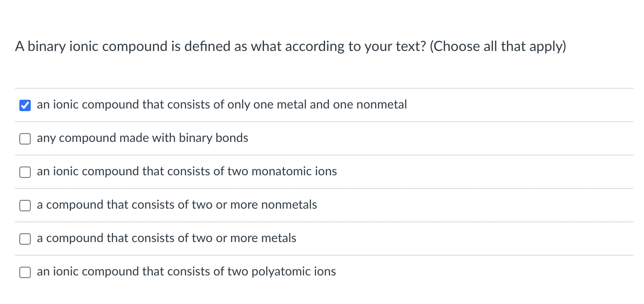The image size is (644, 304).
Task: Select the 'two or more metals' checkbox
Action: tap(25, 239)
